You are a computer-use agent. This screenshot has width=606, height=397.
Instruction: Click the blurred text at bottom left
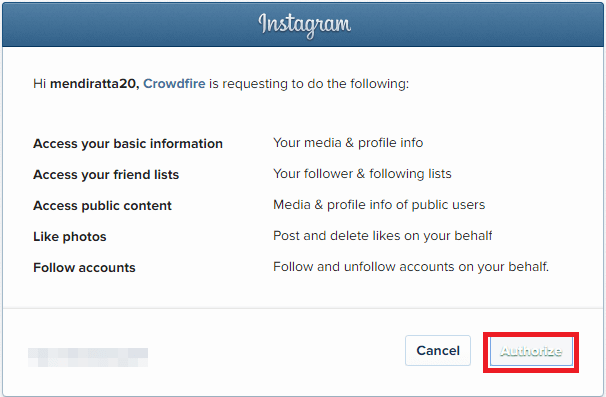pyautogui.click(x=88, y=357)
